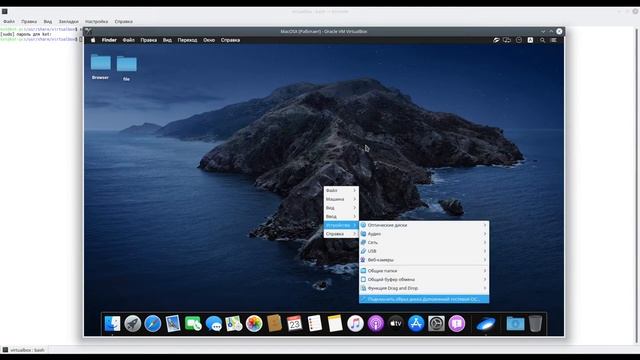Screen dimensions: 640x360
Task: Open Contacts book icon in dock
Action: [x=274, y=324]
